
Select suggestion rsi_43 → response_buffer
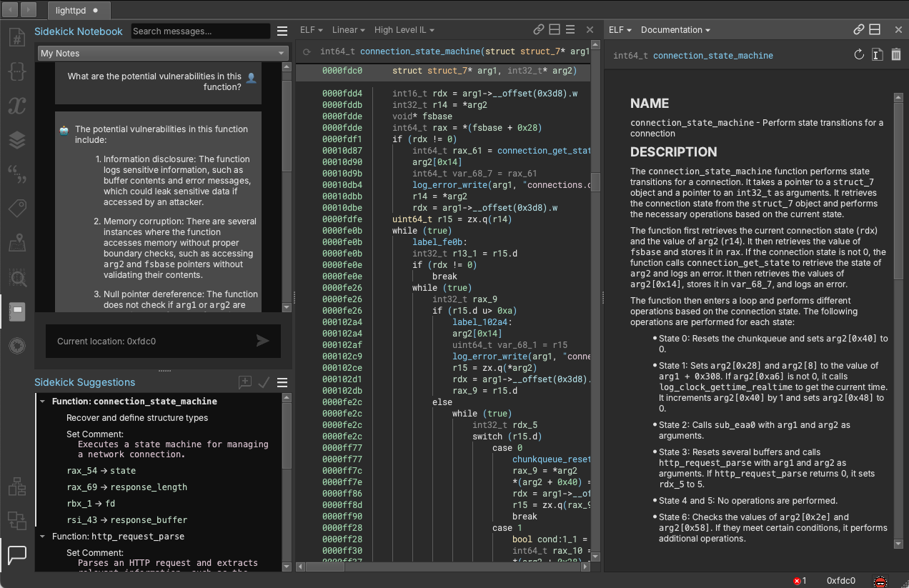pos(127,520)
